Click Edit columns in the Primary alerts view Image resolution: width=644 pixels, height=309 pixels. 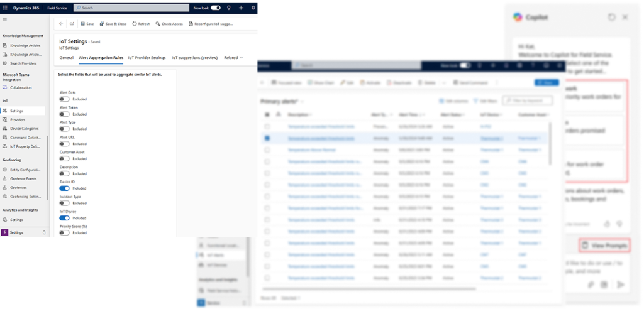(x=453, y=100)
